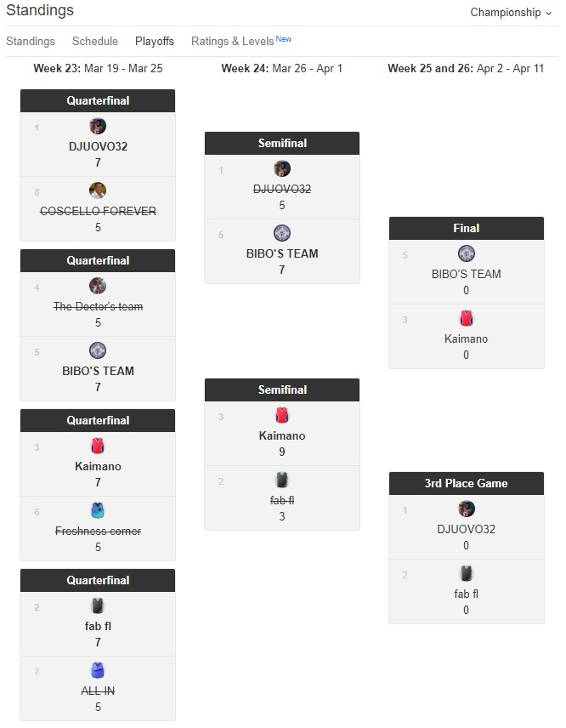
Task: Click BIBO'S TEAM logo in Final
Action: 467,253
